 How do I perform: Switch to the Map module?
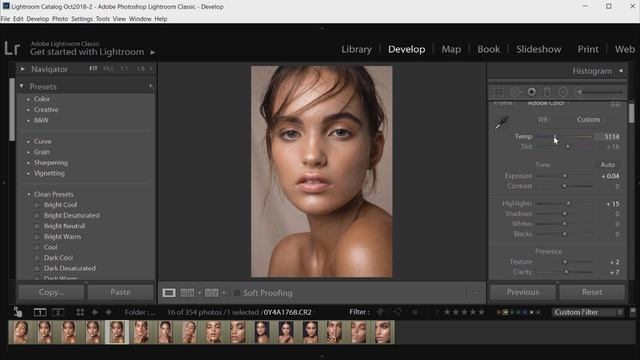451,49
